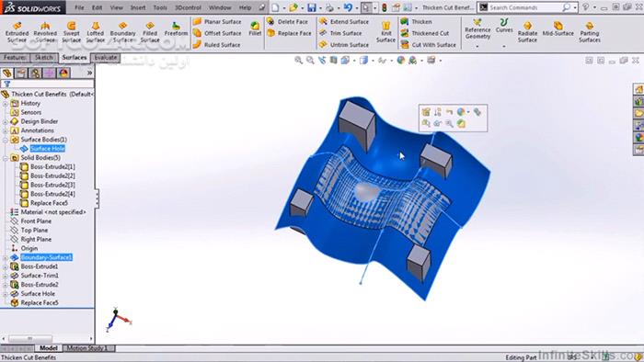The width and height of the screenshot is (644, 362).
Task: Select the Parting Surfaces tool
Action: pos(590,32)
